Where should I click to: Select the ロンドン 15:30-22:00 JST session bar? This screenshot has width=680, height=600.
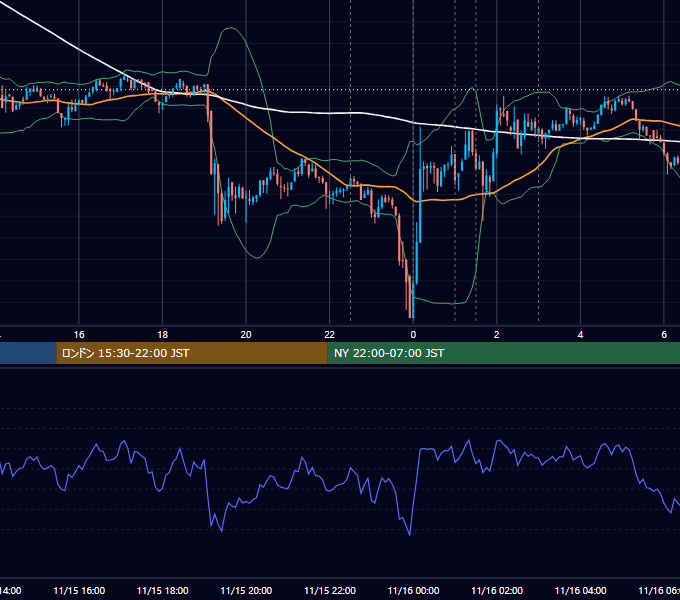click(192, 353)
